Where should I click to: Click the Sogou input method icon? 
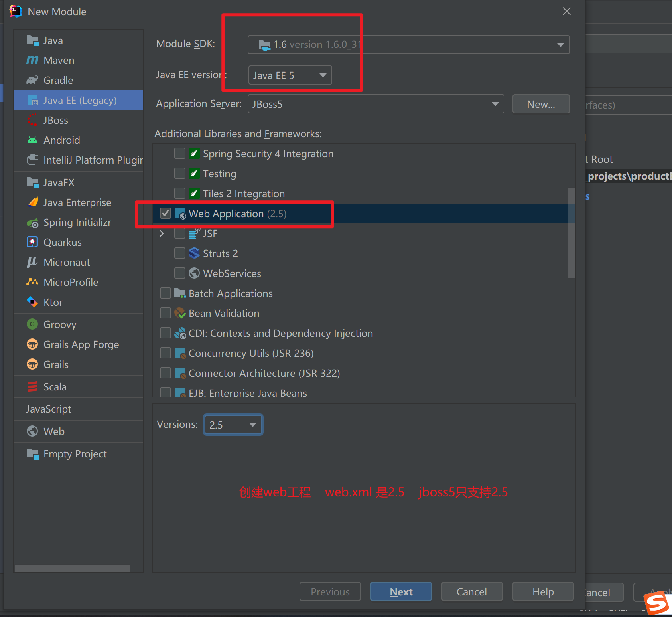click(x=657, y=603)
